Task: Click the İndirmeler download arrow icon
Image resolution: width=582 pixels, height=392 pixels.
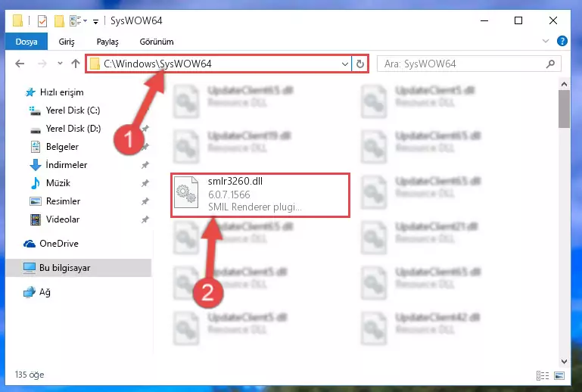Action: click(x=36, y=165)
